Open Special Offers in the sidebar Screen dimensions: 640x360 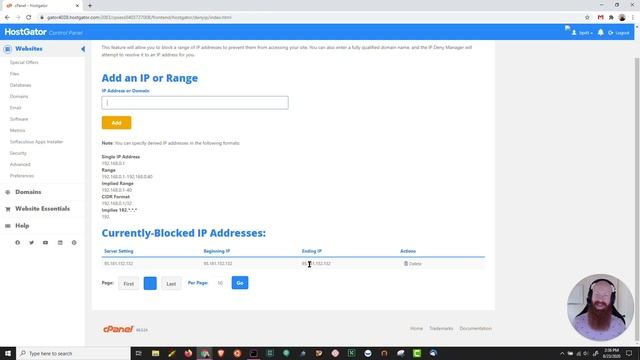click(x=24, y=62)
